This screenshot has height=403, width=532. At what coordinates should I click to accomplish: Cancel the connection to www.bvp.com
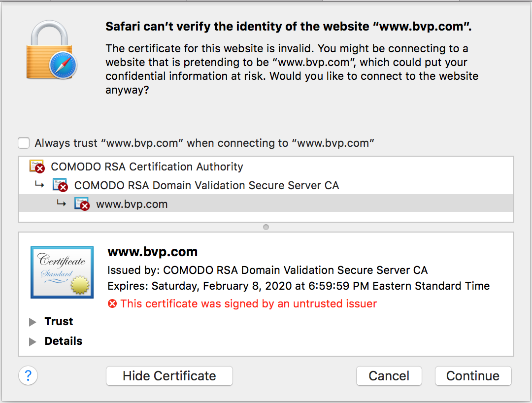389,375
